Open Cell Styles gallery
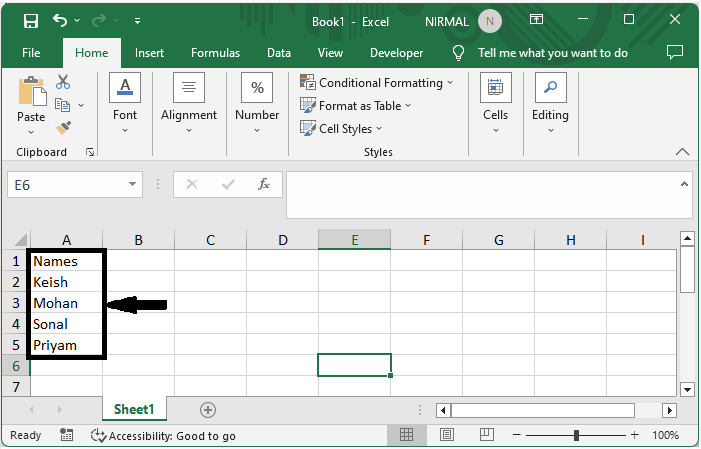This screenshot has height=449, width=701. [341, 129]
